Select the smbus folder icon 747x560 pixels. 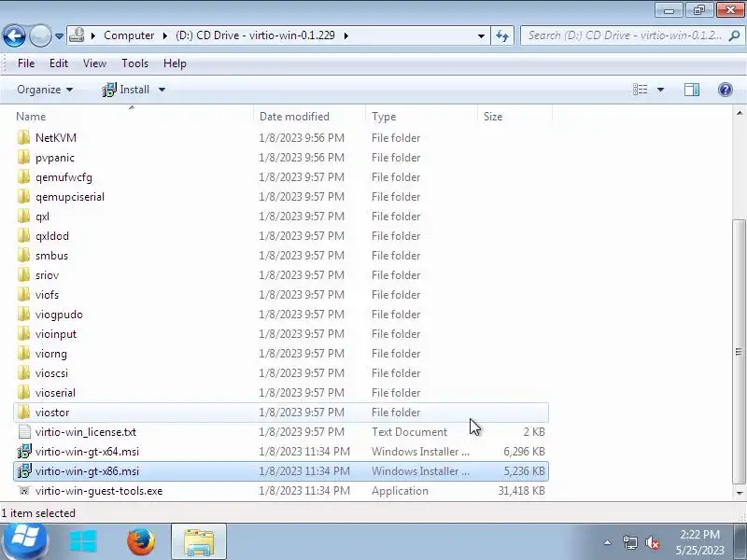[x=23, y=255]
